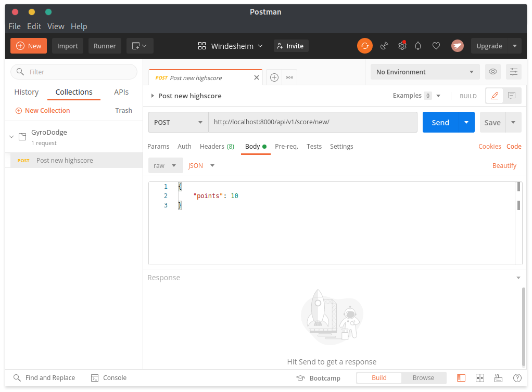This screenshot has width=532, height=392.
Task: Open the user avatar menu
Action: tap(458, 46)
